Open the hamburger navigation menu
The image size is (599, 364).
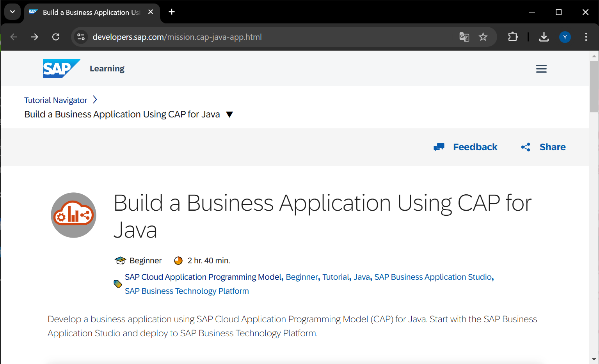(x=541, y=69)
